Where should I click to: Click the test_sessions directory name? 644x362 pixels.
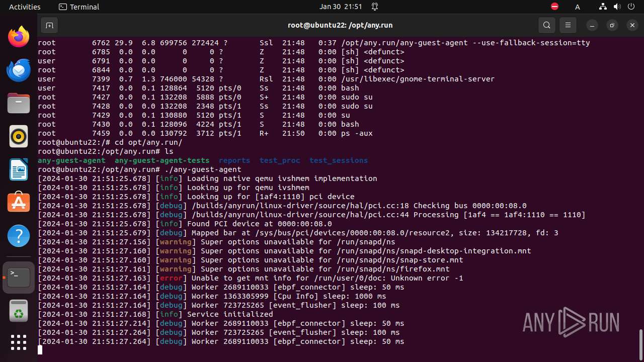pos(339,160)
